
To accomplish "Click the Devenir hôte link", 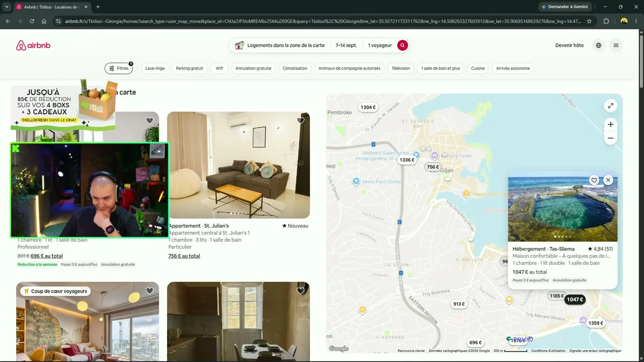I will coord(570,45).
